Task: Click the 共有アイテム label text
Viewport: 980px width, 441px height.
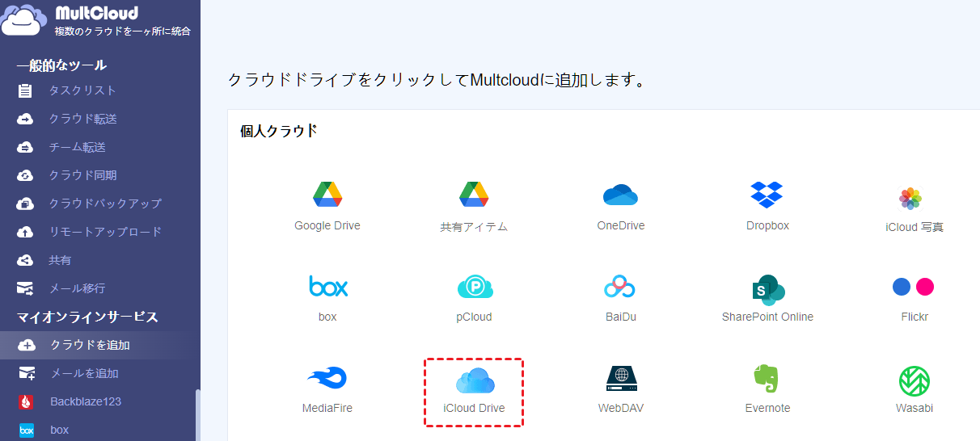Action: [x=474, y=227]
